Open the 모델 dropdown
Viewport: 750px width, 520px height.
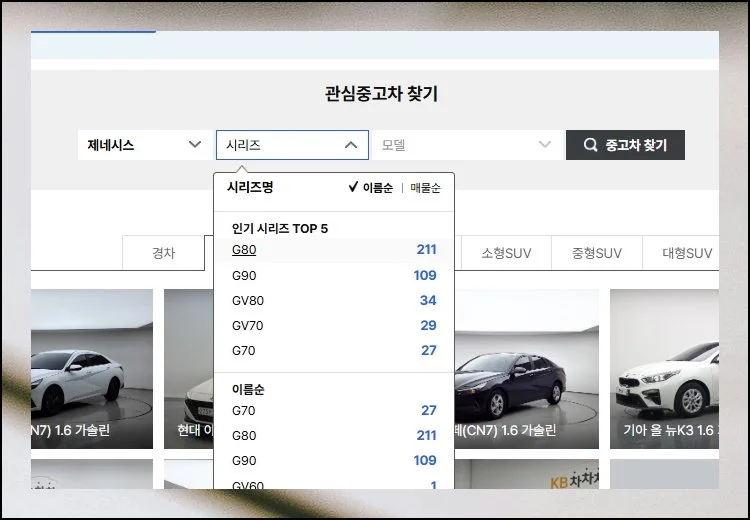coord(465,145)
